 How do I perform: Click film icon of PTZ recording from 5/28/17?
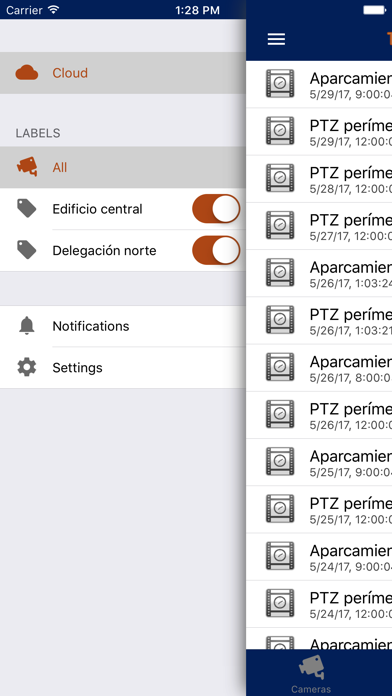point(280,178)
